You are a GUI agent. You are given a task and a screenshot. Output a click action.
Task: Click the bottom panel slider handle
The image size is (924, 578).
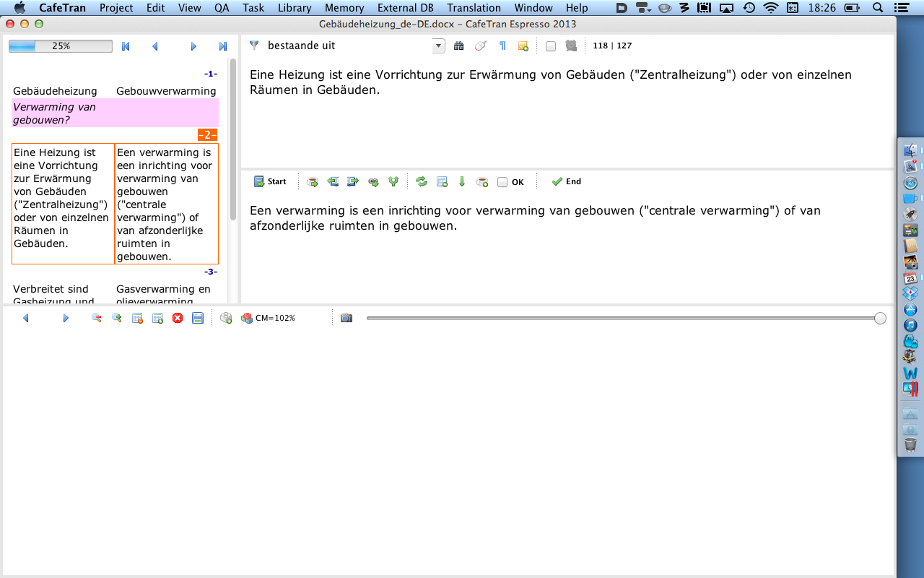880,319
